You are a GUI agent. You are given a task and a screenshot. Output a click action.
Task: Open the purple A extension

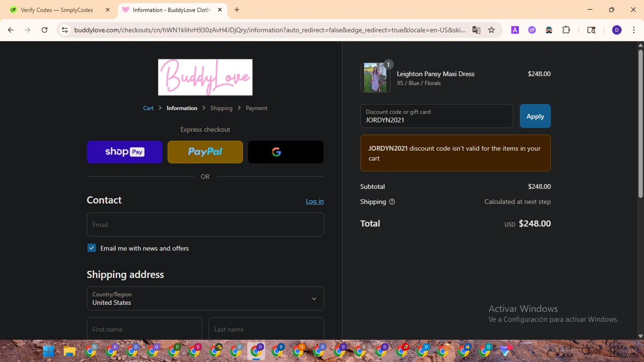515,30
